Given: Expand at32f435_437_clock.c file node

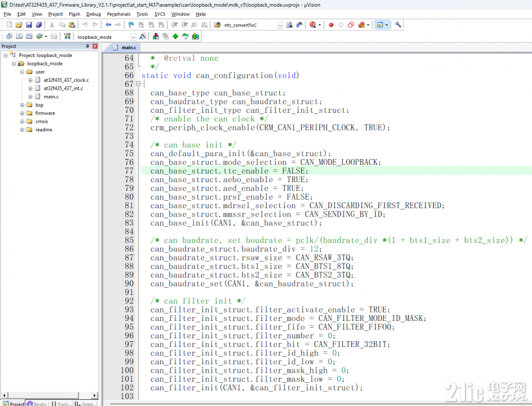Looking at the screenshot, I should point(30,80).
